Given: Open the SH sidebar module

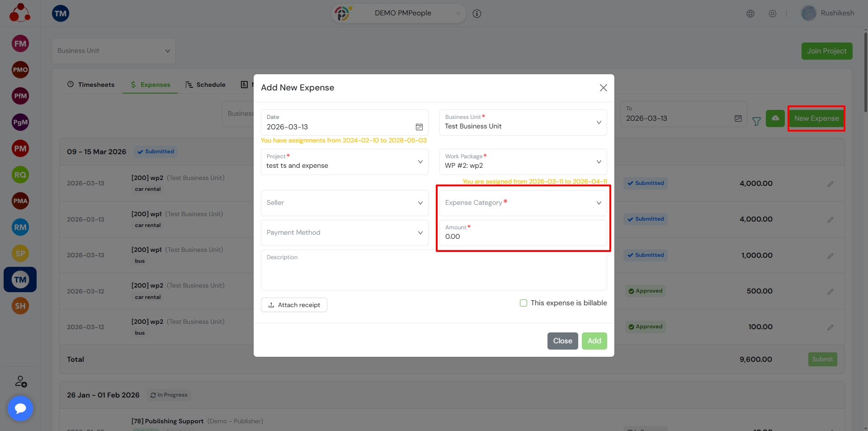Looking at the screenshot, I should click(20, 306).
